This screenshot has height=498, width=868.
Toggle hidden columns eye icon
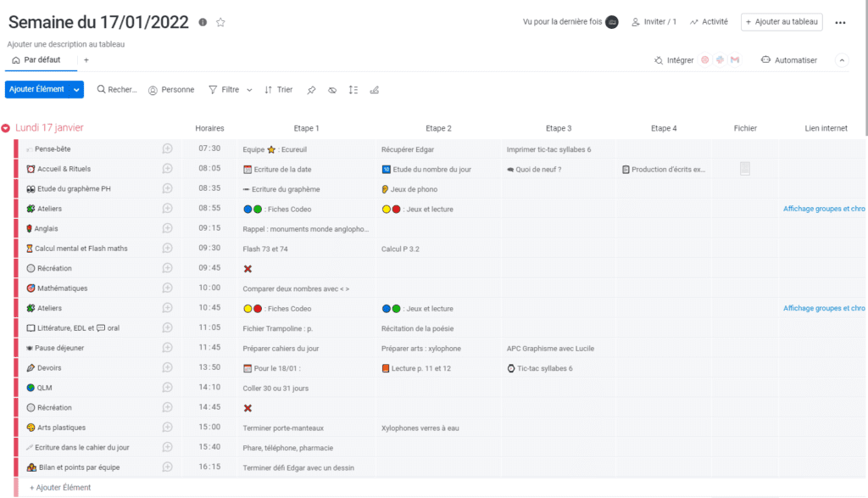332,90
